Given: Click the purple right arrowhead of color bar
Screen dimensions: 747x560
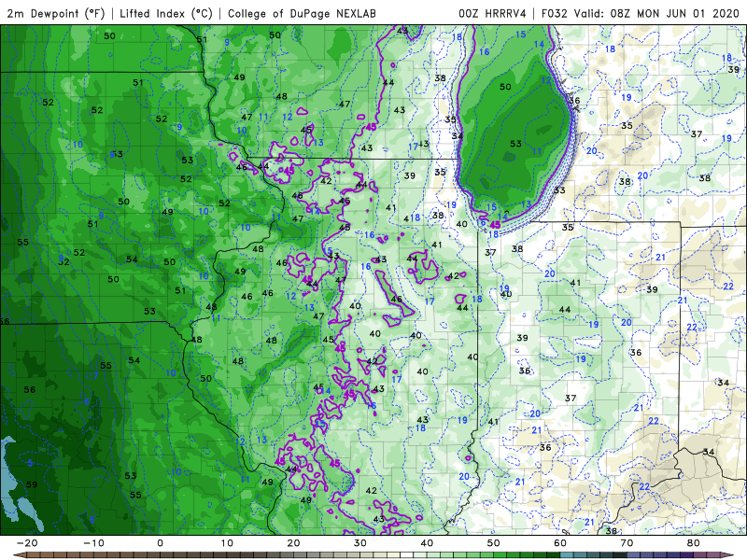Looking at the screenshot, I should tap(728, 555).
